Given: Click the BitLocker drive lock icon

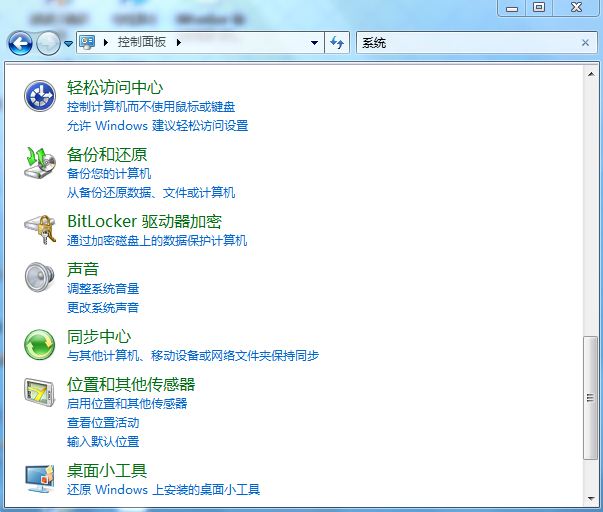Looking at the screenshot, I should pyautogui.click(x=40, y=230).
